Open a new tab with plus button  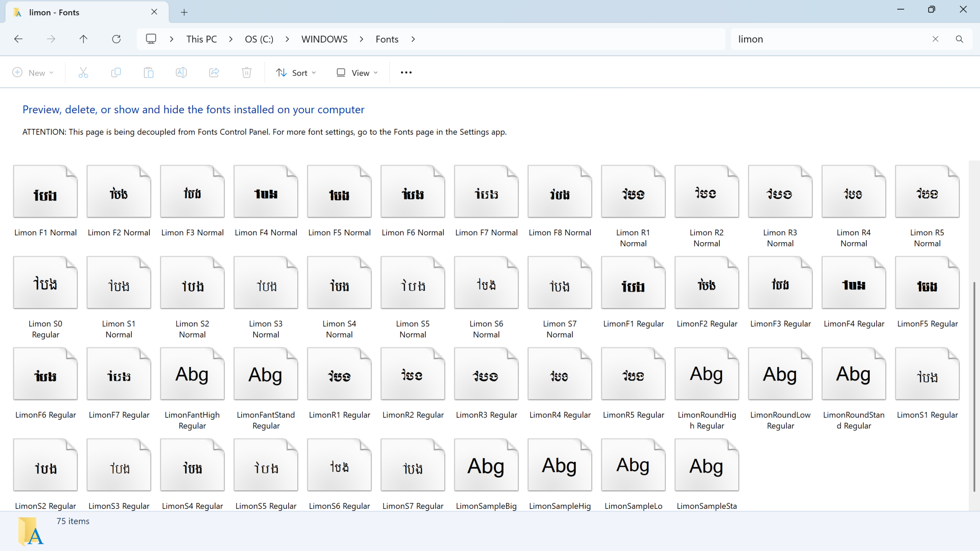tap(184, 12)
